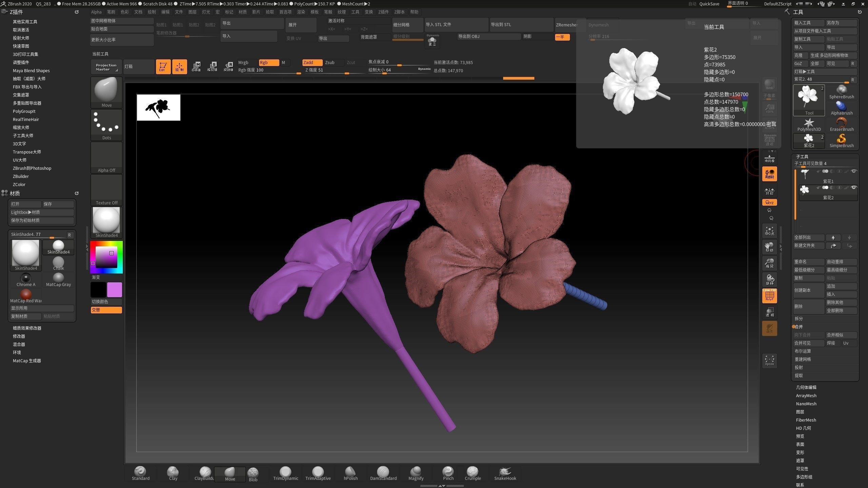Pick the SphereBrush tool
Image resolution: width=868 pixels, height=488 pixels.
tap(842, 92)
